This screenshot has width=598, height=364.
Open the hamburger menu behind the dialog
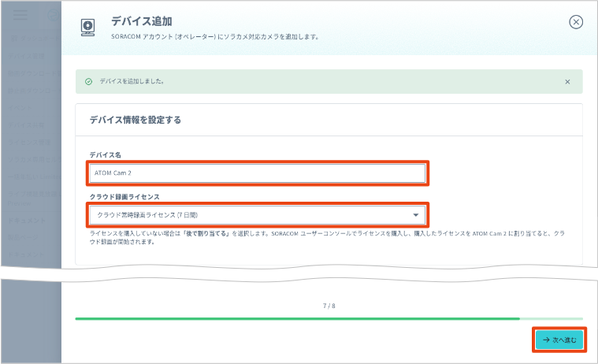[x=19, y=15]
